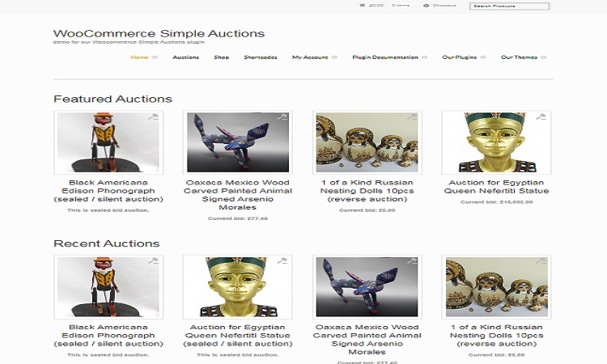Expand the Our Plugins submenu indicator

pyautogui.click(x=483, y=57)
